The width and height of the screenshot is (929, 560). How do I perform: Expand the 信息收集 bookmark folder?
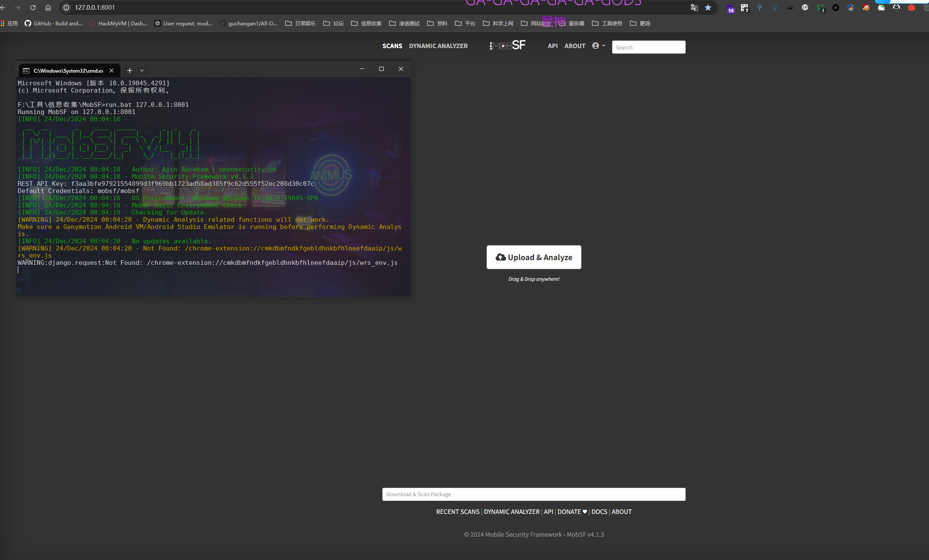[x=366, y=24]
